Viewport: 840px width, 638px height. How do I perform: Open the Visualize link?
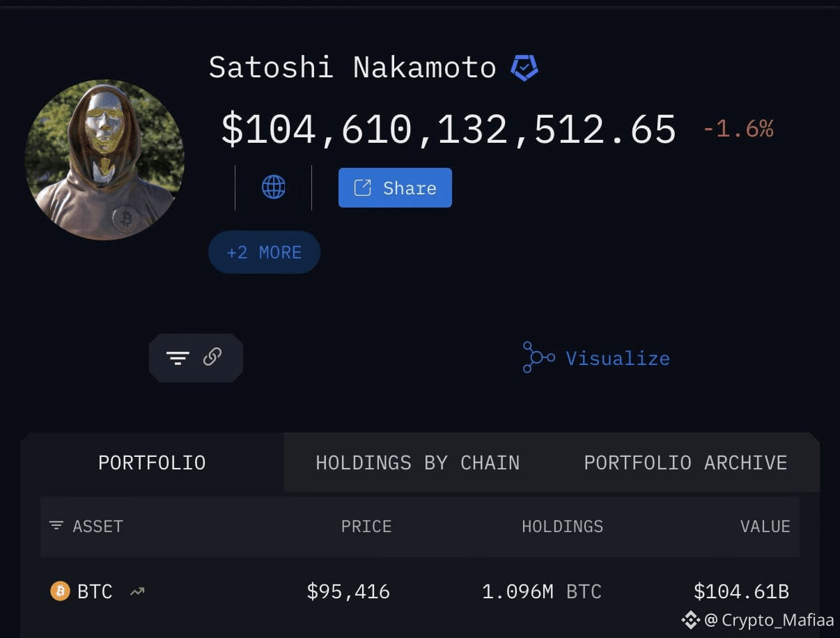coord(618,357)
